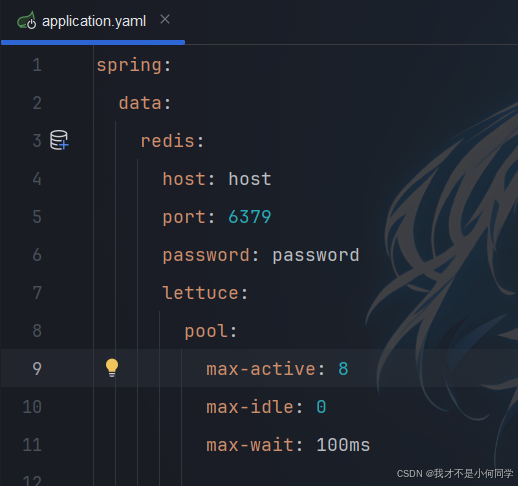The width and height of the screenshot is (518, 486).
Task: Open the yellow lightbulb quick-fix on line 9
Action: (x=112, y=368)
